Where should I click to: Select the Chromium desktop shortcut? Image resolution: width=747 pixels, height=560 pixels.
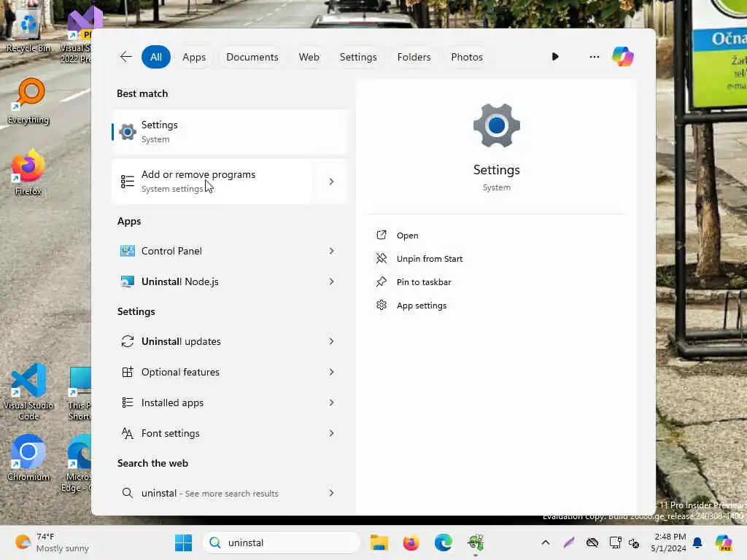point(28,458)
